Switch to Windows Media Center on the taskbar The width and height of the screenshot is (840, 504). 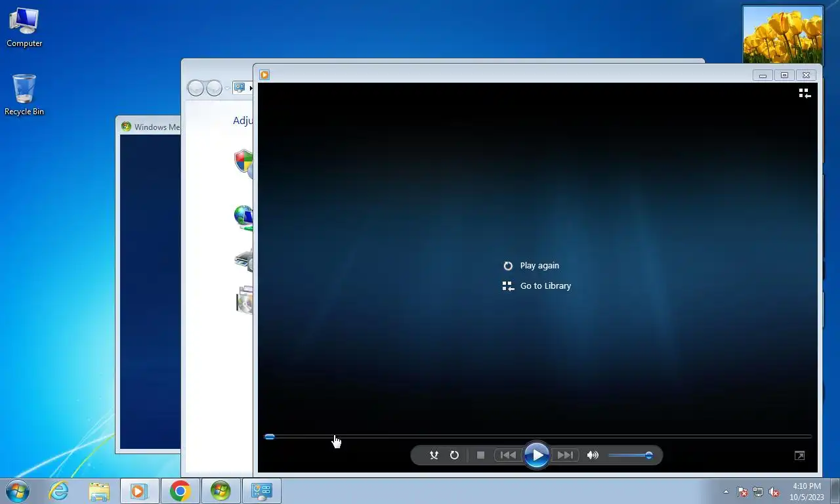(220, 491)
